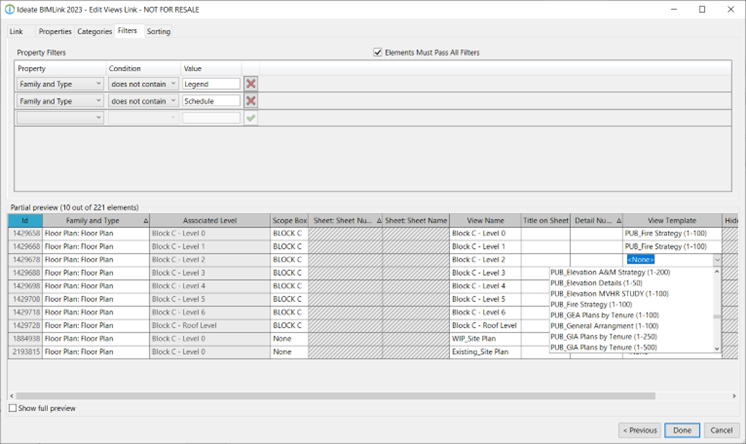
Task: Click the preview scrollbar left arrow
Action: 11,396
